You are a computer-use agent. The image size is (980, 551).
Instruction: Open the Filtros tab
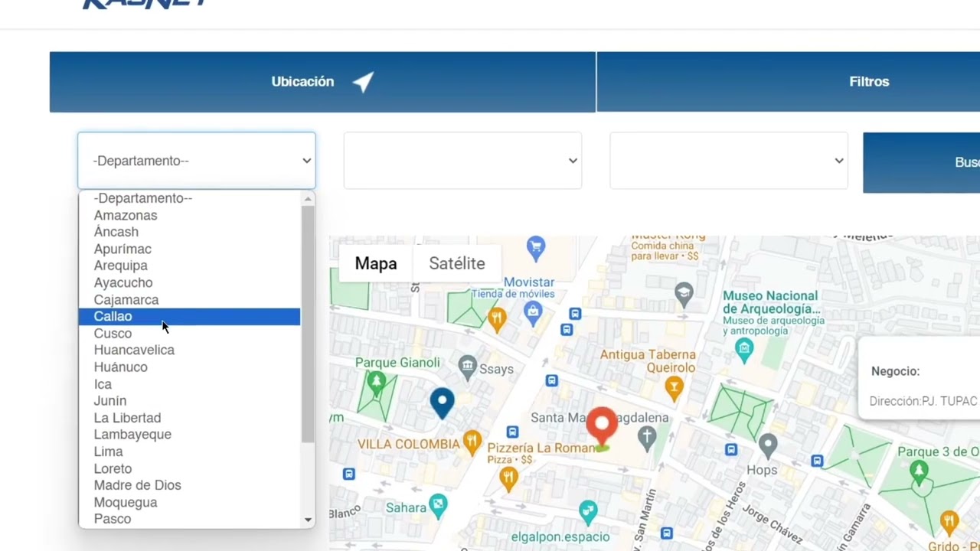click(788, 82)
